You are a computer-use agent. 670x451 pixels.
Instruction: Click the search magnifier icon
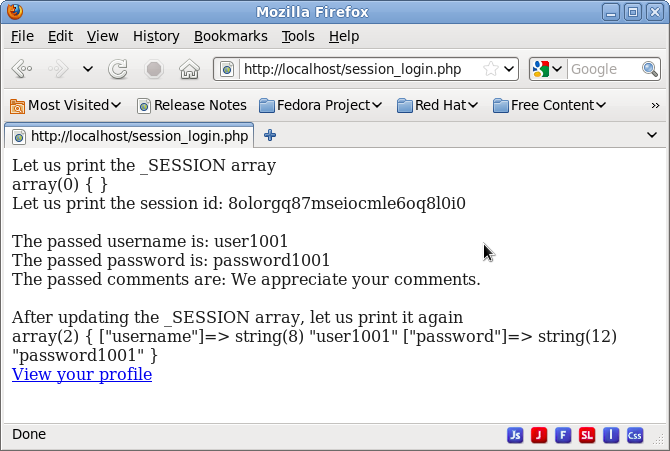coord(649,69)
